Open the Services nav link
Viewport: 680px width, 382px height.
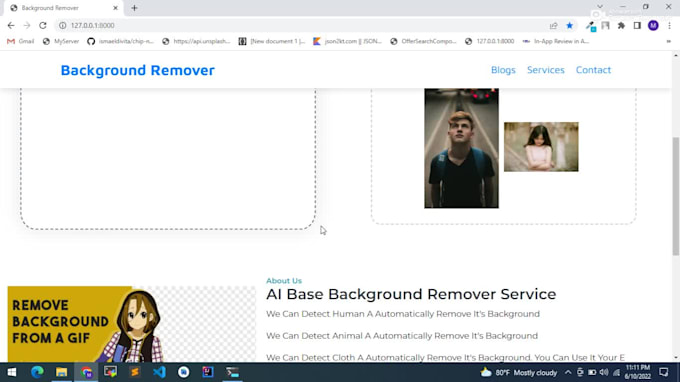[546, 70]
